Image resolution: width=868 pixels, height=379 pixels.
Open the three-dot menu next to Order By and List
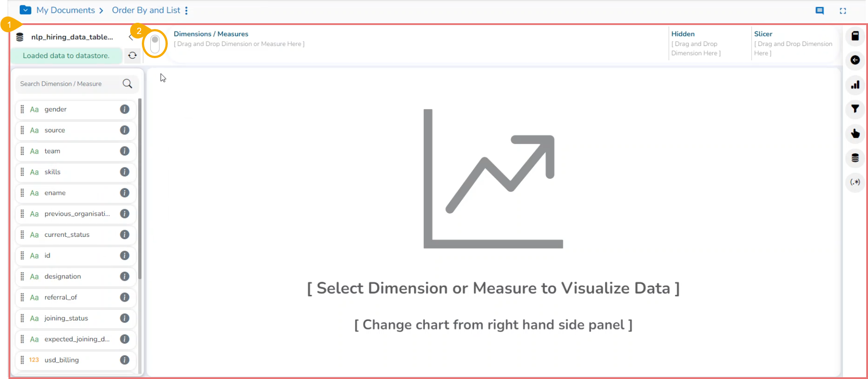187,10
